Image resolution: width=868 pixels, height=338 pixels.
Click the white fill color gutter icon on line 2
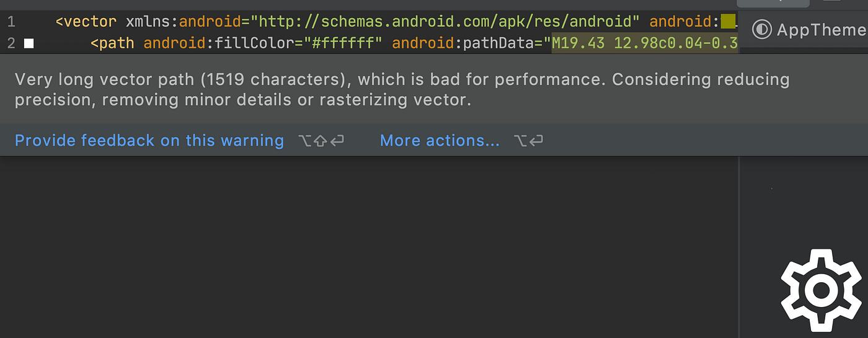pos(29,43)
